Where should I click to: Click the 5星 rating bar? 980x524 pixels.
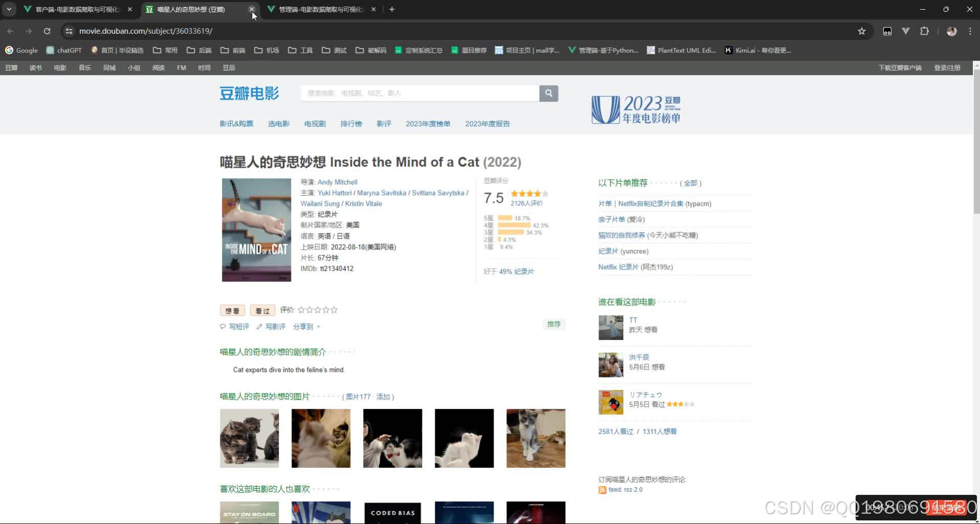pyautogui.click(x=505, y=218)
